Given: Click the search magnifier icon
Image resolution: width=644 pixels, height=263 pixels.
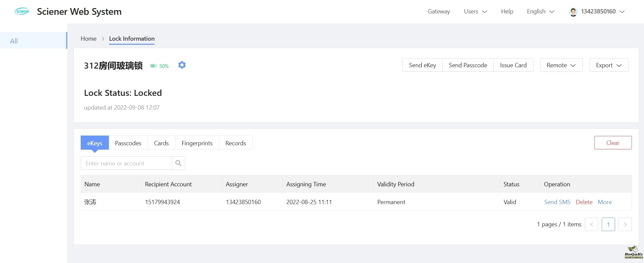Looking at the screenshot, I should [x=178, y=163].
